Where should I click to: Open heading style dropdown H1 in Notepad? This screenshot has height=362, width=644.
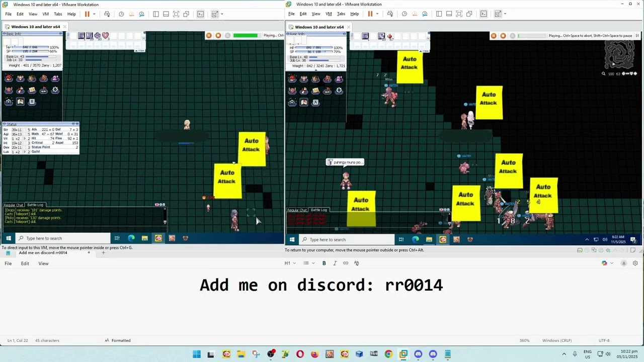click(290, 263)
